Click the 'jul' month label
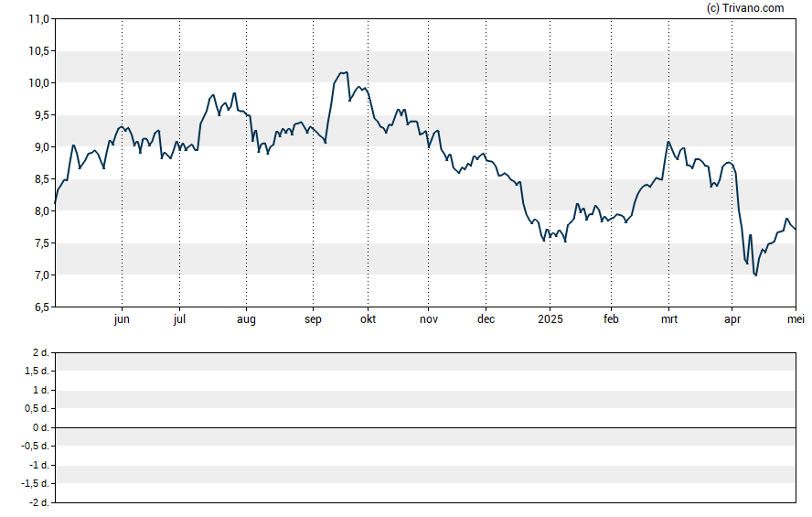The width and height of the screenshot is (812, 517). 179,319
